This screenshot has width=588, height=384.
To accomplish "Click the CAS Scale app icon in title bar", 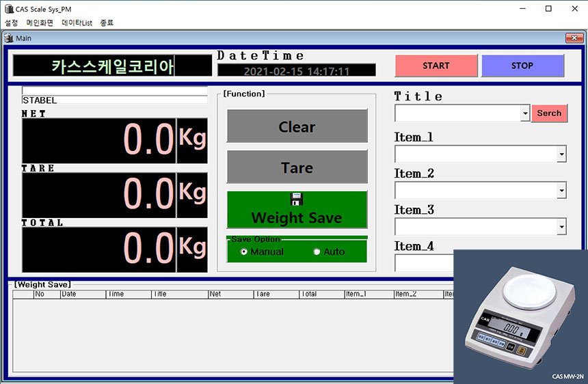I will tap(8, 9).
